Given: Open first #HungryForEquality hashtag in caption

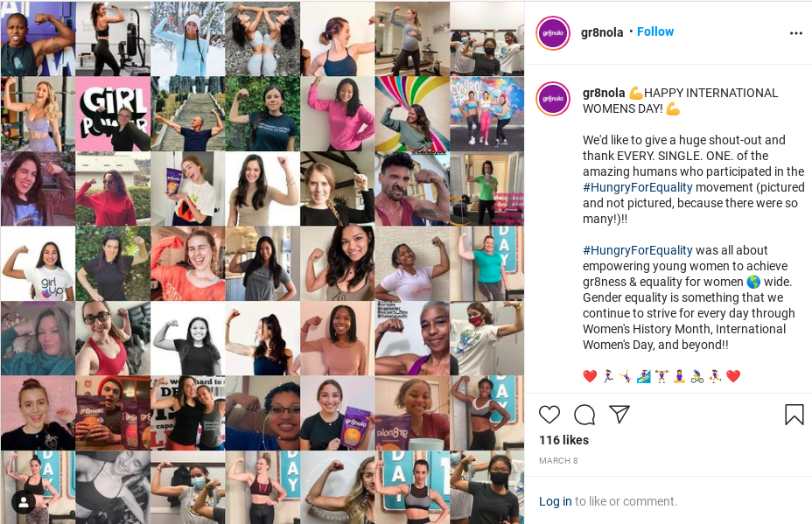Looking at the screenshot, I should coord(638,187).
